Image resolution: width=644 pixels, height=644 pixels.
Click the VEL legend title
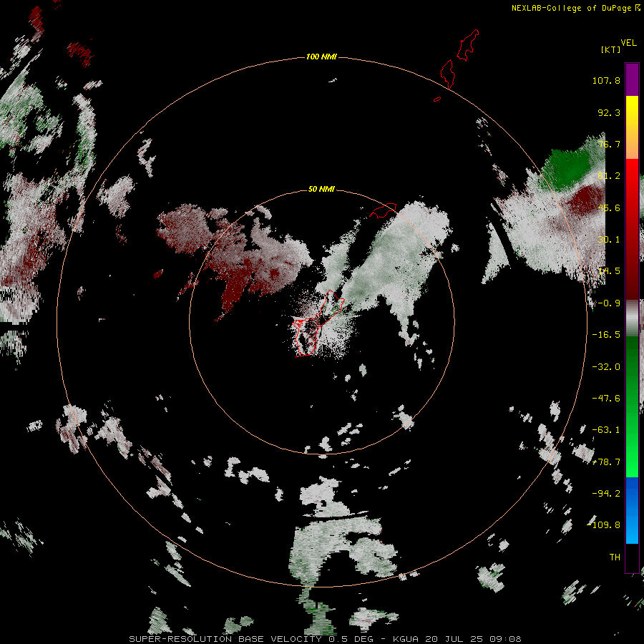tap(628, 43)
